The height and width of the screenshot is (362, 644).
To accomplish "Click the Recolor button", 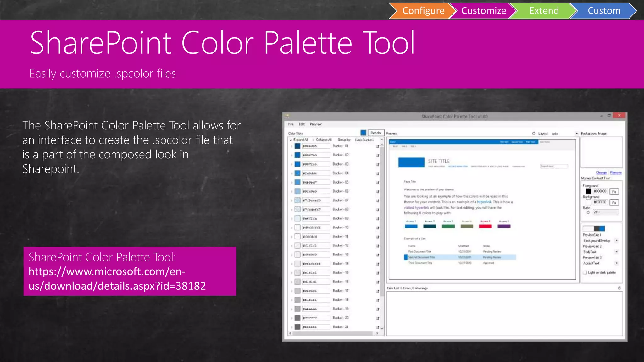I will [376, 133].
